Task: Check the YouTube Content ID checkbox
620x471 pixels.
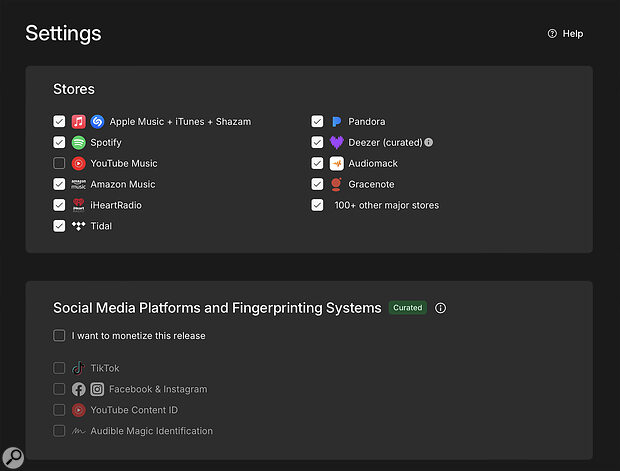Action: (59, 410)
